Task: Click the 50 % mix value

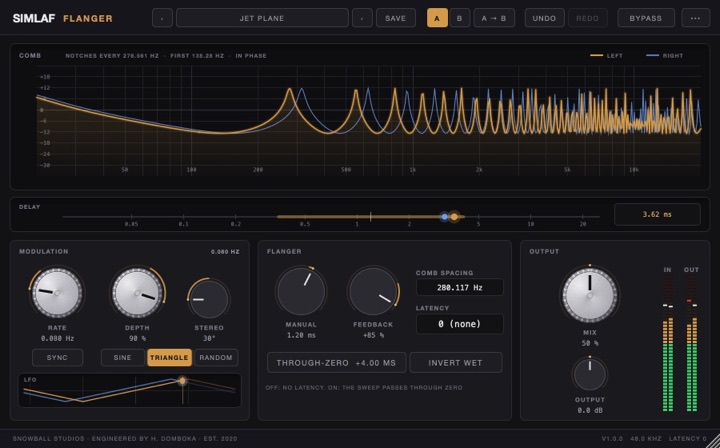Action: (590, 343)
